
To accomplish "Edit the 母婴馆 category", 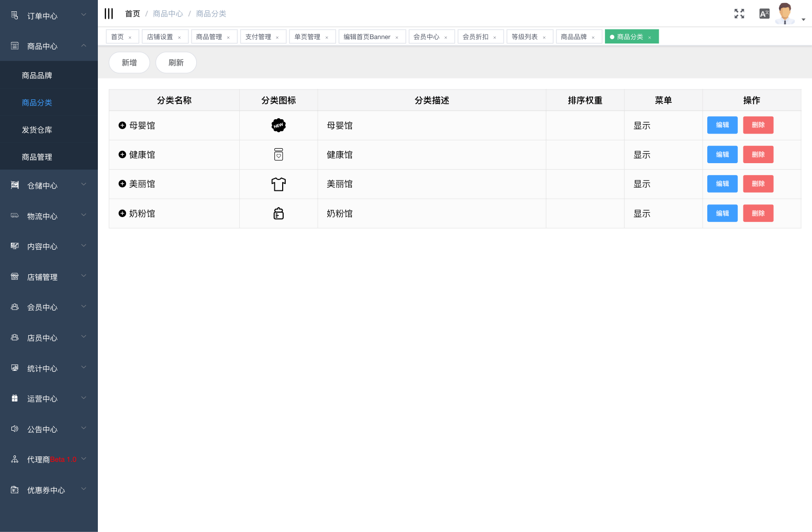I will tap(722, 125).
